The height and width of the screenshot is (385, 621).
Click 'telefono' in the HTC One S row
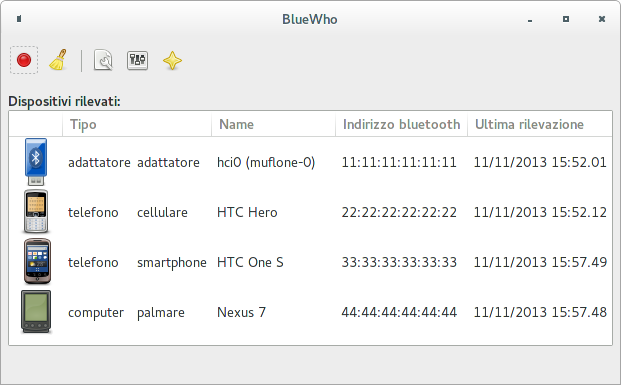(x=93, y=262)
